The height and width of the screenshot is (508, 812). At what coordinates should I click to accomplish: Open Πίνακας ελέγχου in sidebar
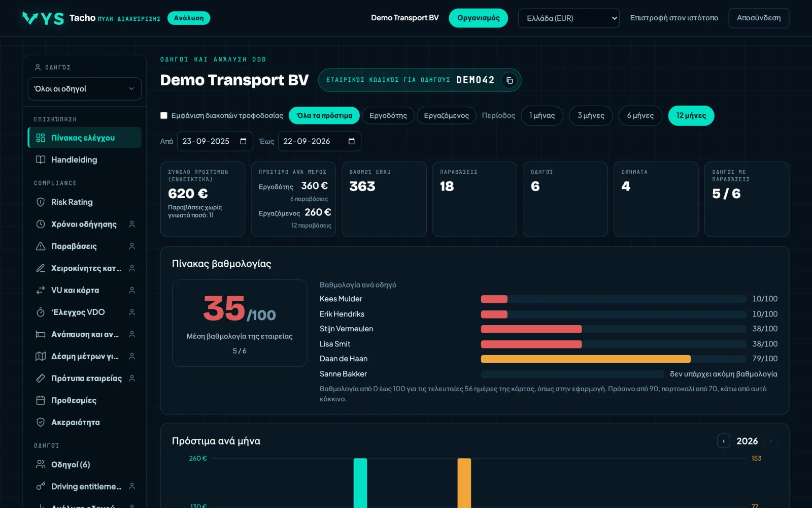(84, 138)
